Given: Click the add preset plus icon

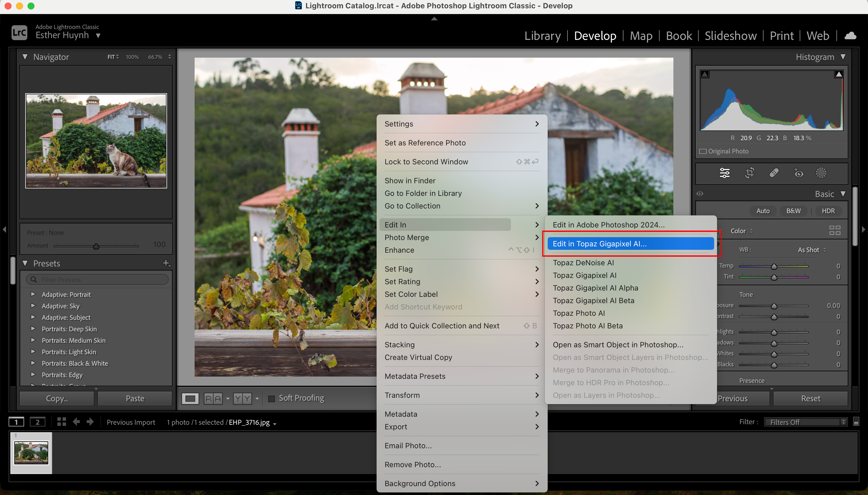Looking at the screenshot, I should [x=166, y=263].
